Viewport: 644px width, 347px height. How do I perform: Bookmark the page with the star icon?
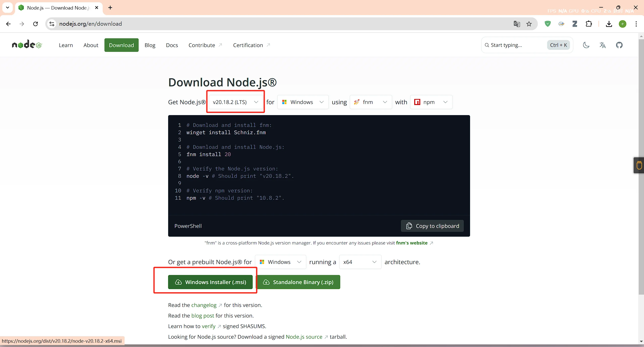coord(529,24)
